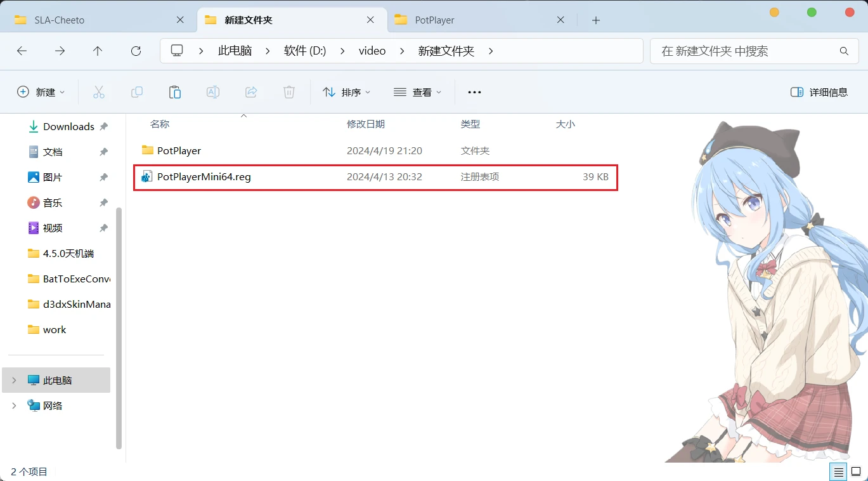Image resolution: width=868 pixels, height=481 pixels.
Task: Navigate to 软件 (D:) in the breadcrumb
Action: 305,51
